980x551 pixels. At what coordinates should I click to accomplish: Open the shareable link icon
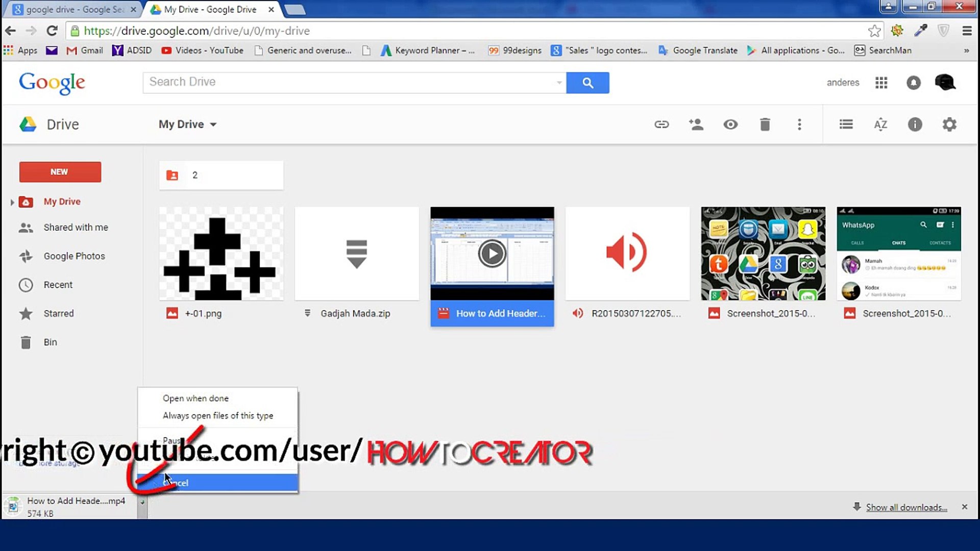click(661, 124)
